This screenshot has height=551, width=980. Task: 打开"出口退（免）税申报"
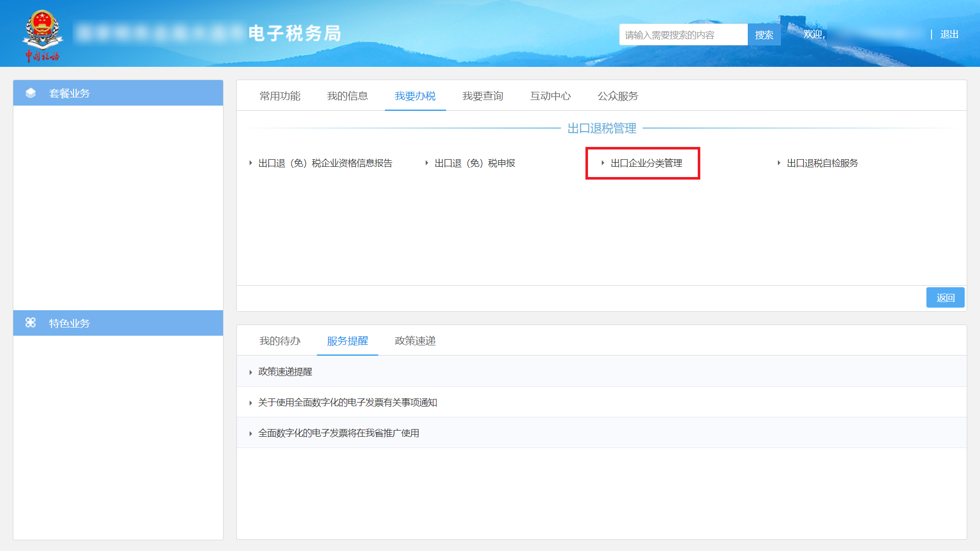pyautogui.click(x=474, y=163)
